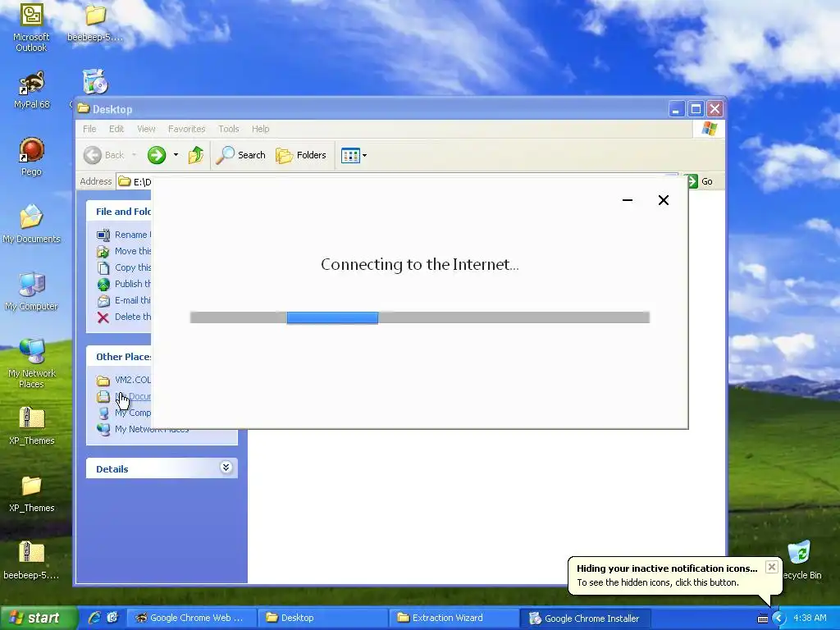Minimize the Chrome installer dialog

coord(628,200)
